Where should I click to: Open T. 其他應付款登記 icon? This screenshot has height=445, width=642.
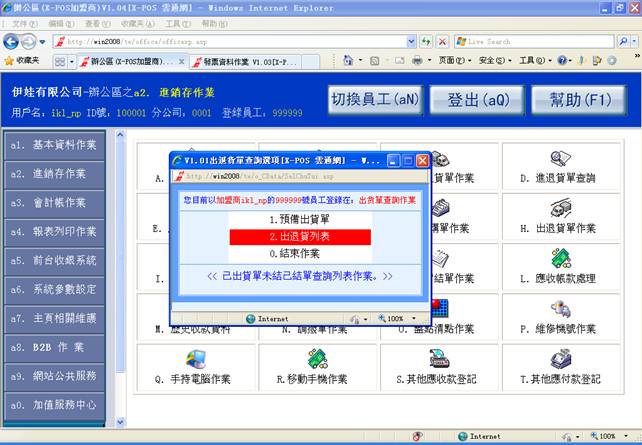(558, 360)
